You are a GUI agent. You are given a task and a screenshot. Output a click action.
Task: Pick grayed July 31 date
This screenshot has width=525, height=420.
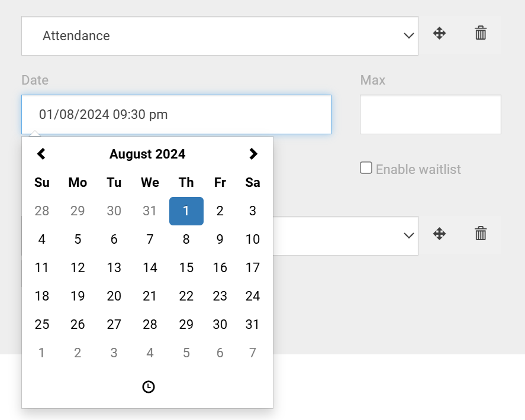[x=150, y=211]
